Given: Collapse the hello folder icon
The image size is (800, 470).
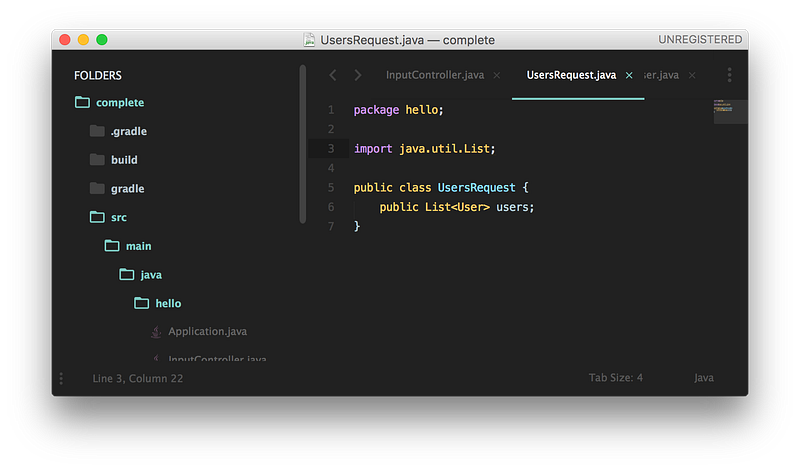Looking at the screenshot, I should click(141, 303).
